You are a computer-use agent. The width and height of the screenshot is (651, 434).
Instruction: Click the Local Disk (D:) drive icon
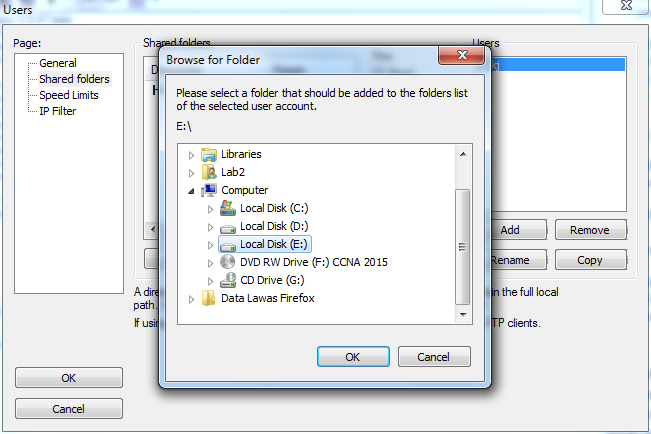tap(228, 228)
